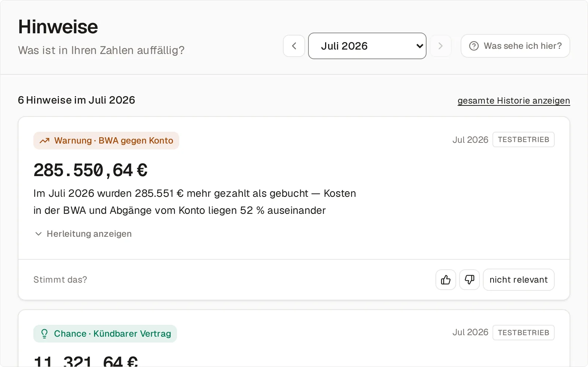Viewport: 588px width, 367px height.
Task: Click warning description starting 'Im Juli 2026 wurden'
Action: coord(195,202)
